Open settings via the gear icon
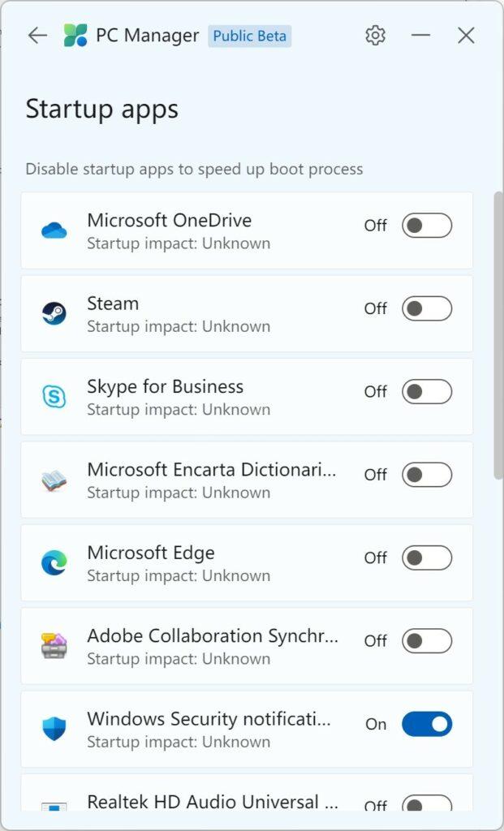 point(375,36)
